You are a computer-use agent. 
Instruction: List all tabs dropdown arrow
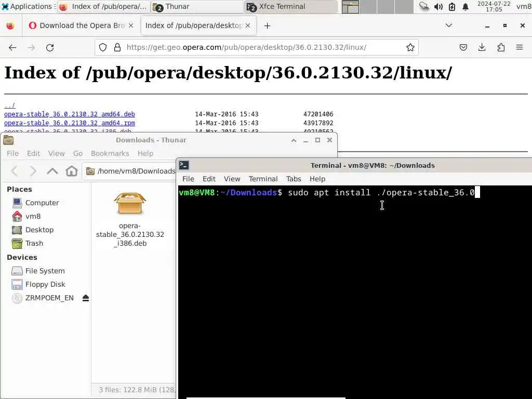[x=448, y=25]
